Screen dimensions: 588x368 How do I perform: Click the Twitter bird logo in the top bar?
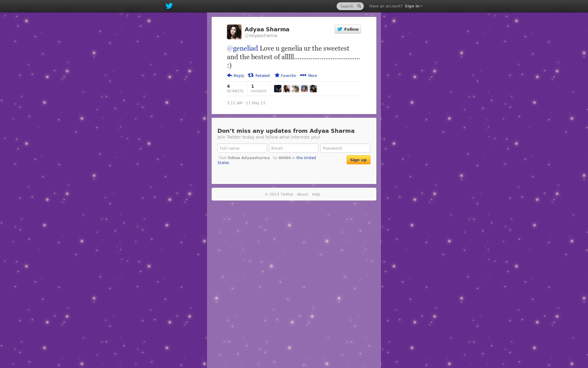(x=169, y=6)
